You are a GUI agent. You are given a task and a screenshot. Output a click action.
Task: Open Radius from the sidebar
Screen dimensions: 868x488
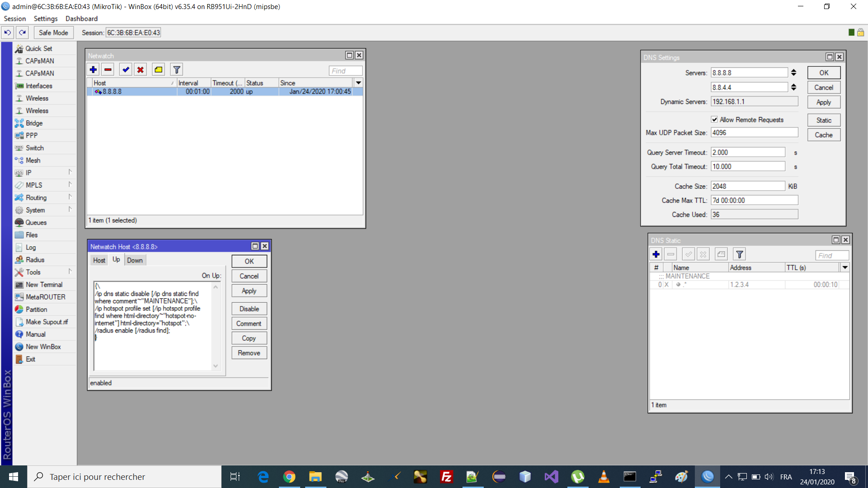35,260
